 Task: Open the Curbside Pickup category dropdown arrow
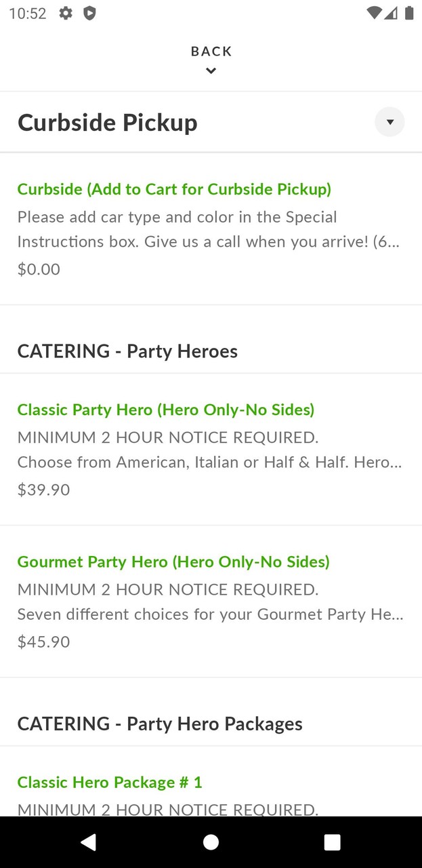point(389,122)
